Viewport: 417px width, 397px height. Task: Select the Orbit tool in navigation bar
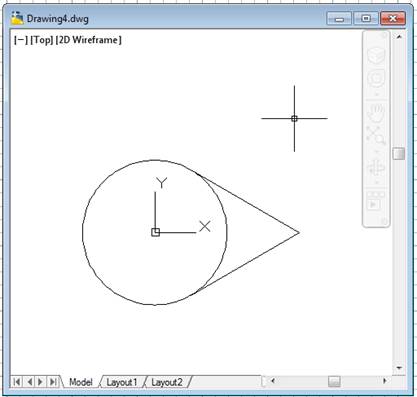(x=376, y=167)
